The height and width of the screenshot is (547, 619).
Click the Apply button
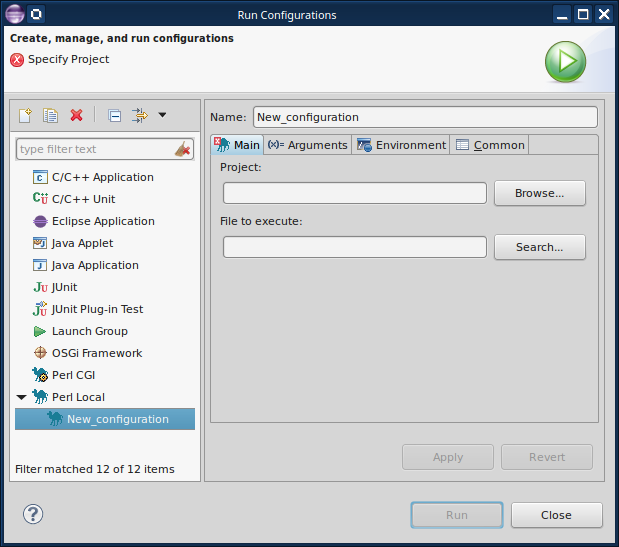[448, 457]
